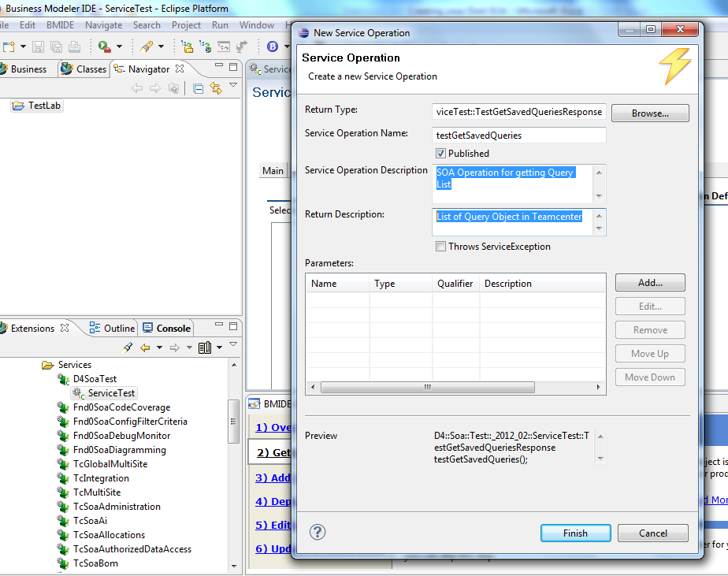
Task: Click the yellow highlighter Search icon in the main toolbar
Action: pyautogui.click(x=147, y=46)
